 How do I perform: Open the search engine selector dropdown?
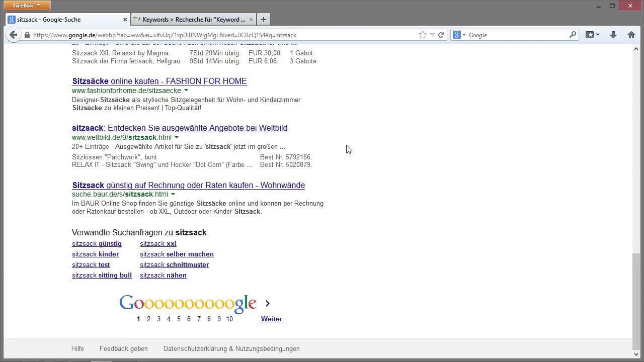[458, 35]
